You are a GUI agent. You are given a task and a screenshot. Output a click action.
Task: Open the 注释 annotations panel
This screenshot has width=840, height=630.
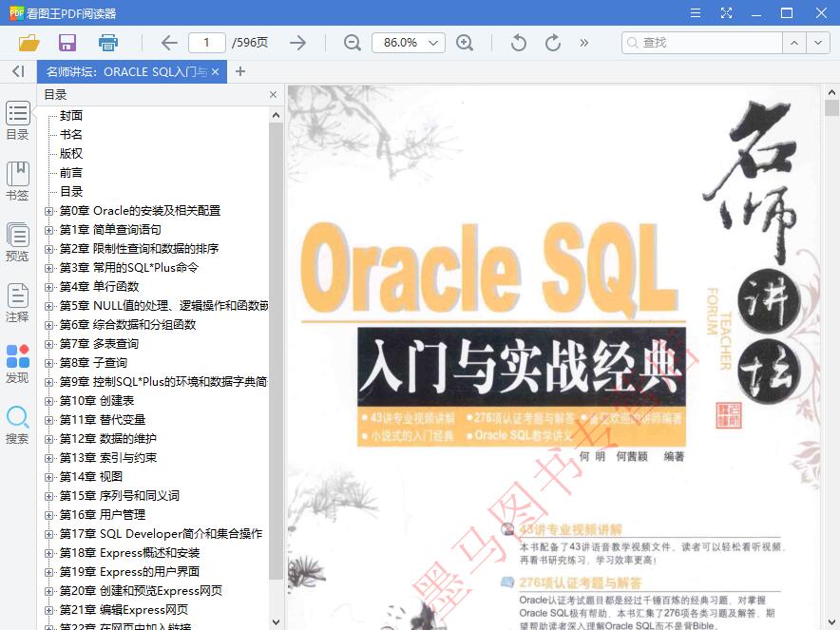point(18,303)
